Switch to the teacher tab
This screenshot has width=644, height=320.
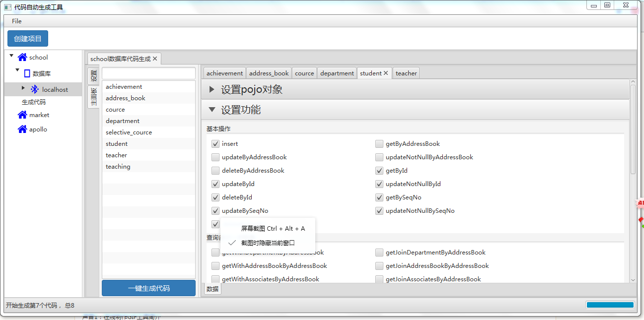click(406, 73)
